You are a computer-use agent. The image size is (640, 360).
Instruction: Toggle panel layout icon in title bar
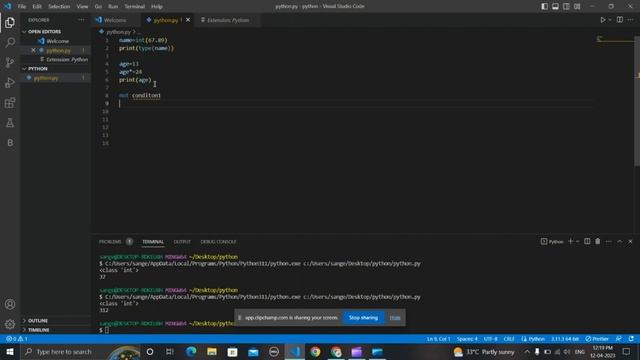(x=556, y=7)
